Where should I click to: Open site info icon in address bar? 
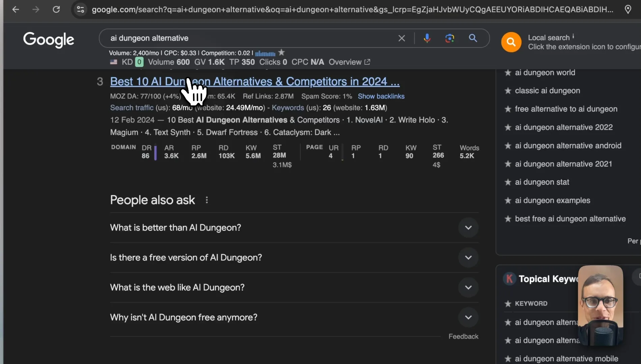pyautogui.click(x=81, y=9)
